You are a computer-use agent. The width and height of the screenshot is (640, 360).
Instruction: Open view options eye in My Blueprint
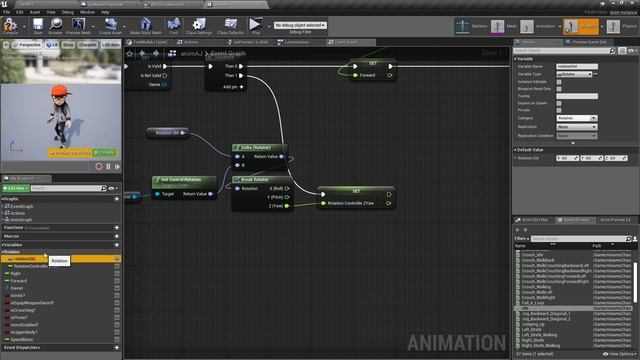point(113,188)
